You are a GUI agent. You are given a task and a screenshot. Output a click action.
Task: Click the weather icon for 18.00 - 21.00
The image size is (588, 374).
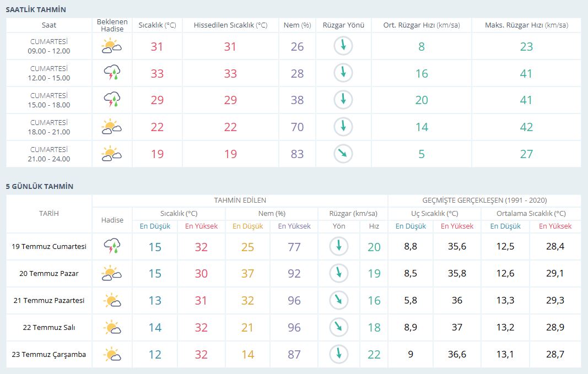click(x=112, y=127)
